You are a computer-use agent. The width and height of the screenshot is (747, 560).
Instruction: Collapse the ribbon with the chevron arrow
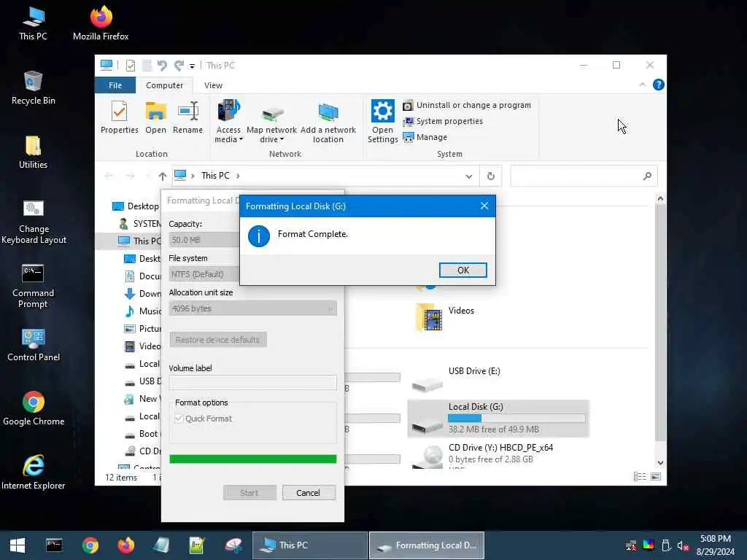tap(642, 85)
